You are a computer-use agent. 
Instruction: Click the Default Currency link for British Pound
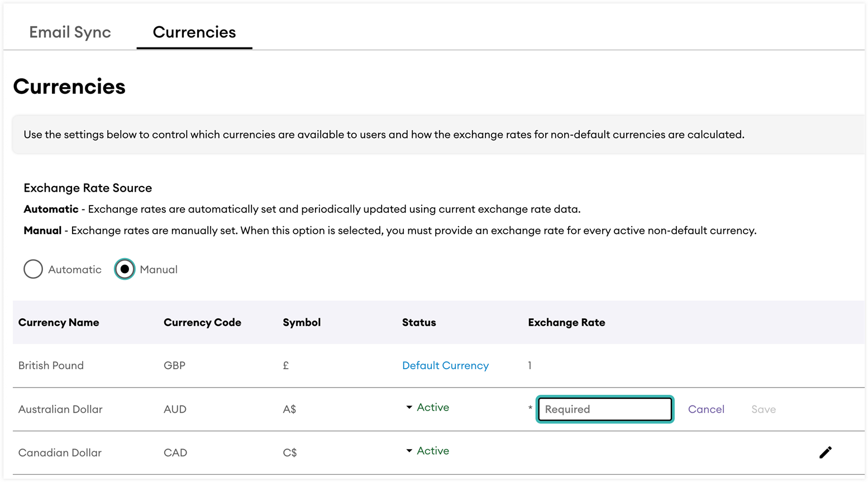tap(445, 365)
